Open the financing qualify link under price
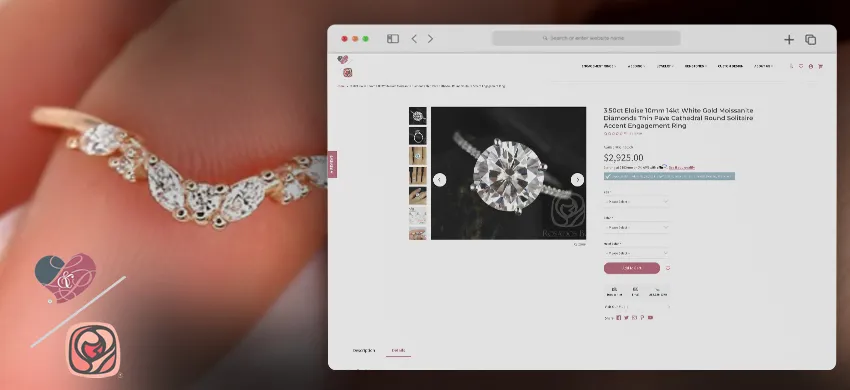This screenshot has width=850, height=390. pyautogui.click(x=682, y=168)
